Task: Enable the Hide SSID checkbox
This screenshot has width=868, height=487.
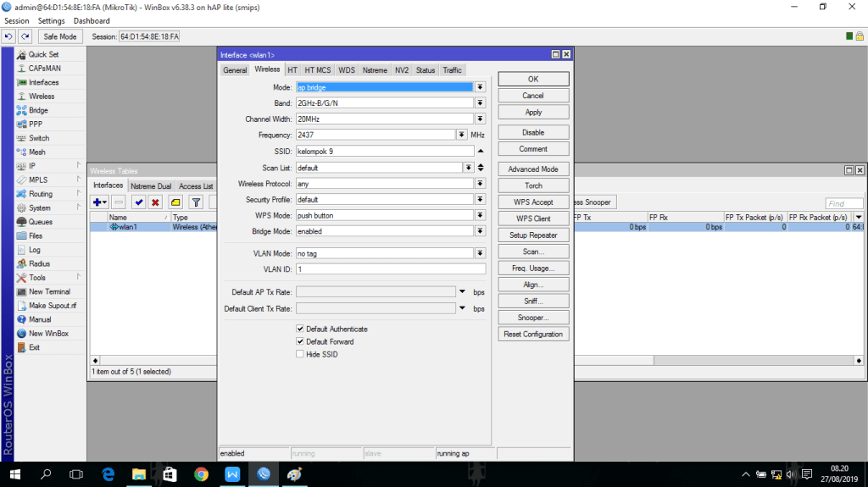Action: coord(300,354)
